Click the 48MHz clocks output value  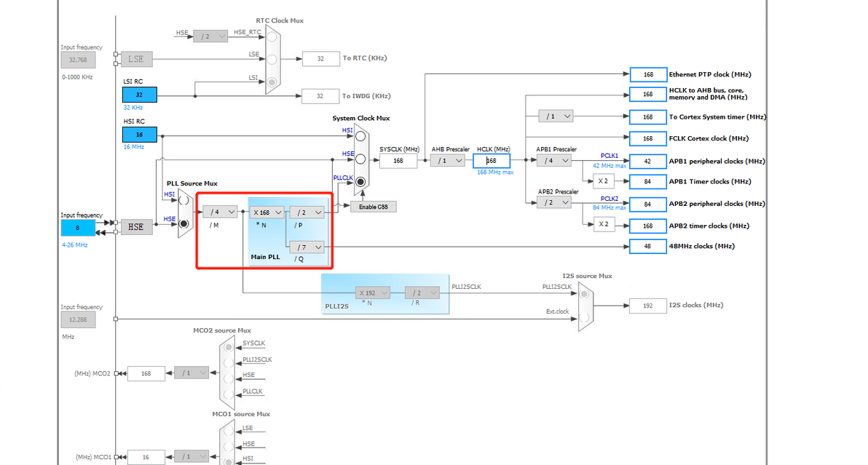[647, 246]
